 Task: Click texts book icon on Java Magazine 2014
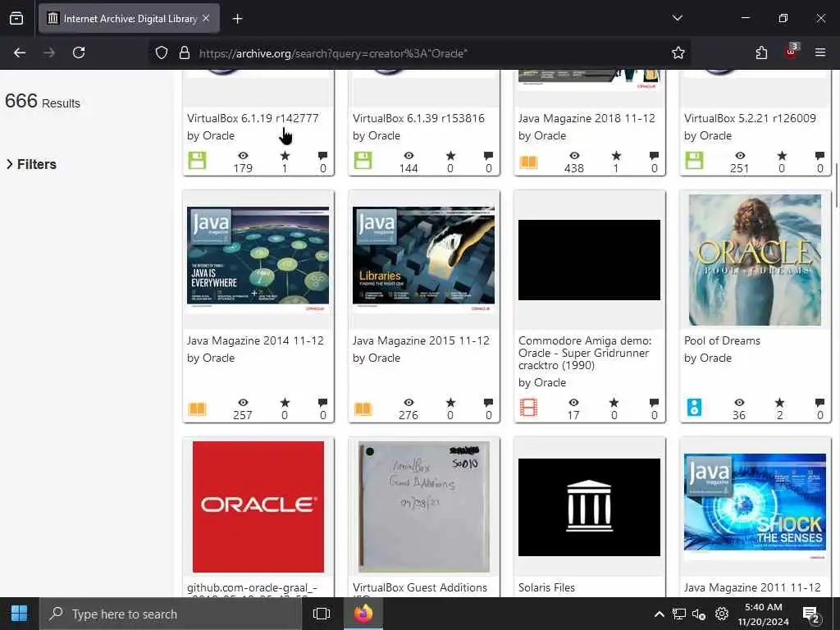(197, 409)
